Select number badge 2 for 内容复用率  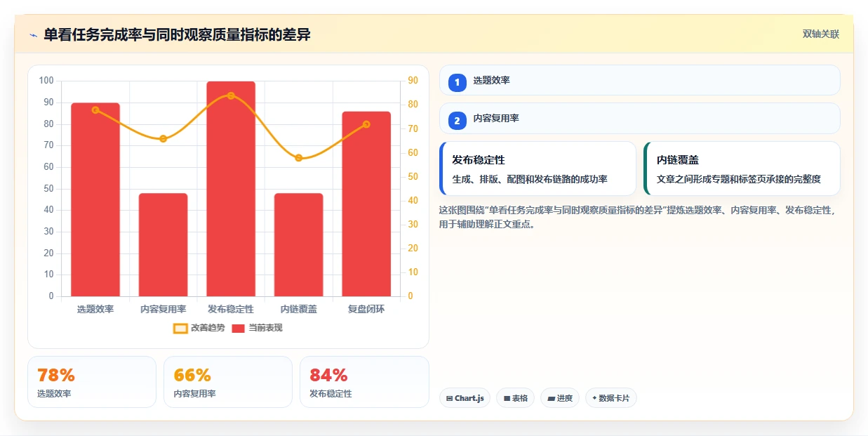click(458, 121)
